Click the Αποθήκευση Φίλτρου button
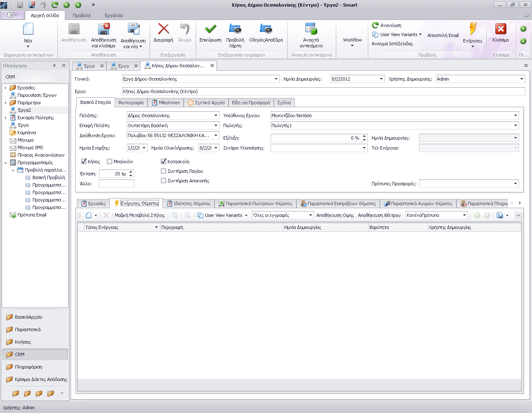532x413 pixels. (x=379, y=215)
